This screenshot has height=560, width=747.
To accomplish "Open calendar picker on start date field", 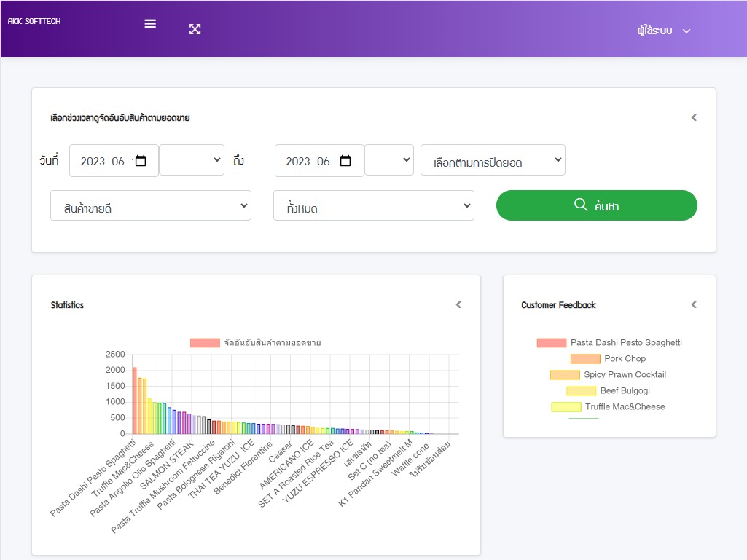I will (141, 161).
